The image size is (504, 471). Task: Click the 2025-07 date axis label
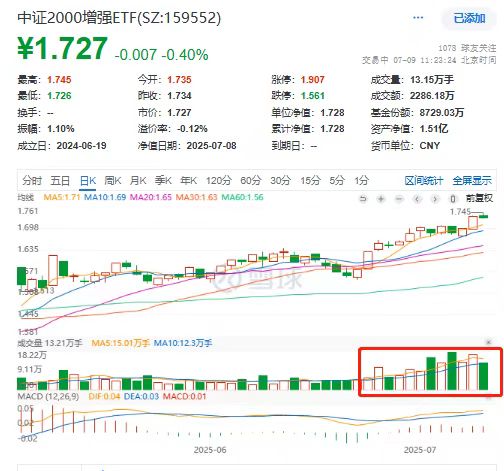pyautogui.click(x=420, y=450)
